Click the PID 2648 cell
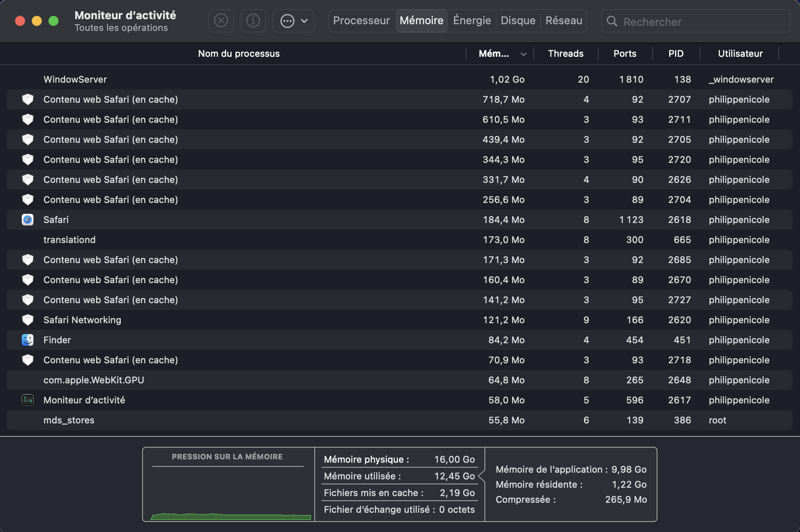This screenshot has width=800, height=532. pos(679,380)
